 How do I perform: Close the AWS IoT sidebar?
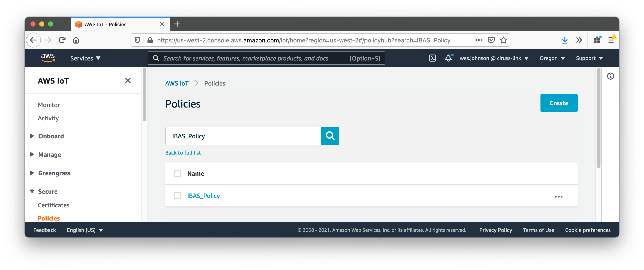coord(128,80)
